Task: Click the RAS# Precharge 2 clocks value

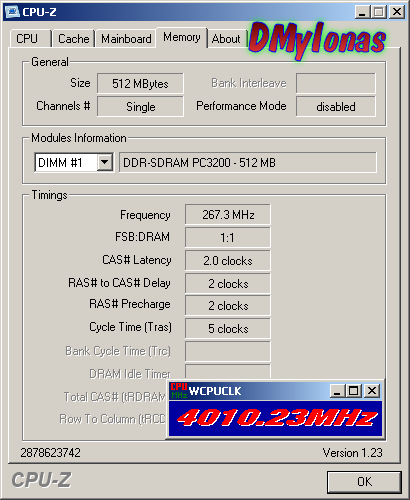Action: click(x=228, y=305)
